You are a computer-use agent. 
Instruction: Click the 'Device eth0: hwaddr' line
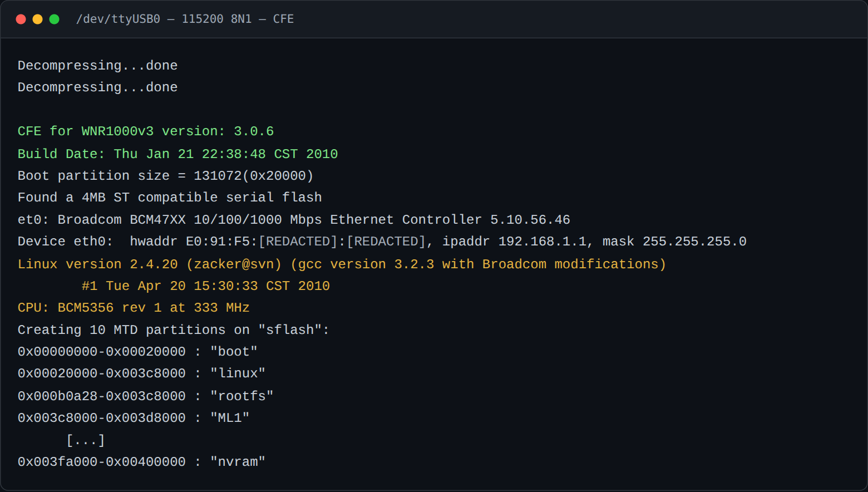point(382,242)
